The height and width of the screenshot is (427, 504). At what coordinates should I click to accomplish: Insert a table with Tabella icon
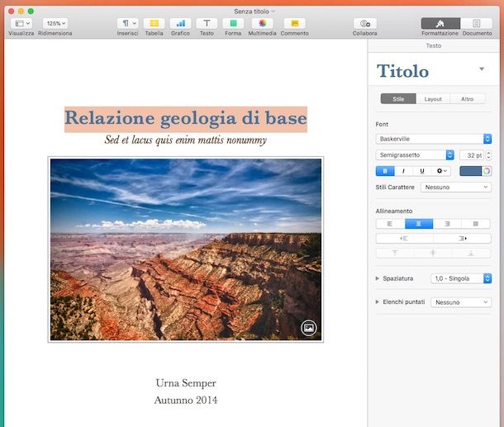[x=154, y=23]
